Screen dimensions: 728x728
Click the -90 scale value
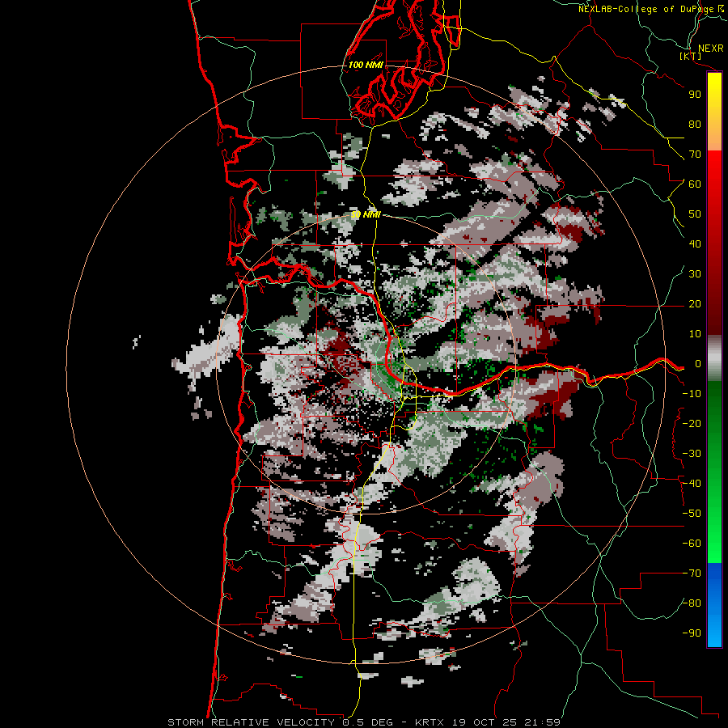click(692, 633)
